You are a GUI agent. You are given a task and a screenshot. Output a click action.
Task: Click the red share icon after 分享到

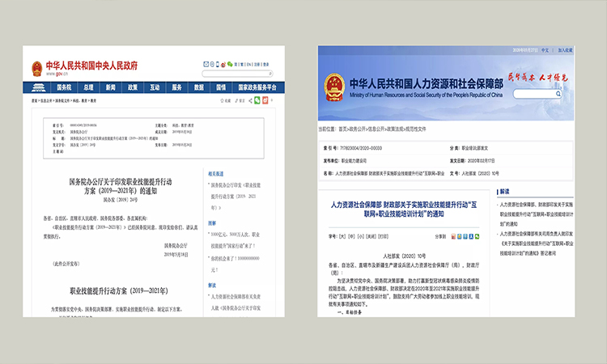pos(453,236)
